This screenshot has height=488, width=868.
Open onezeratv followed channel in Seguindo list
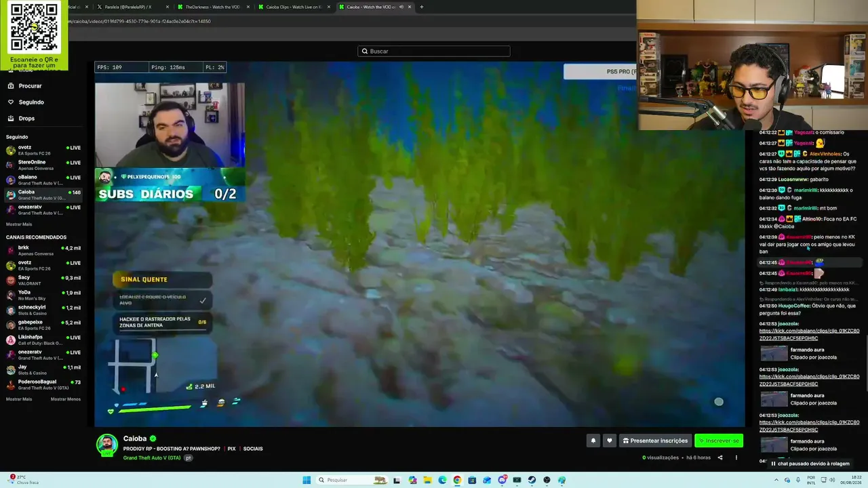[x=43, y=209]
